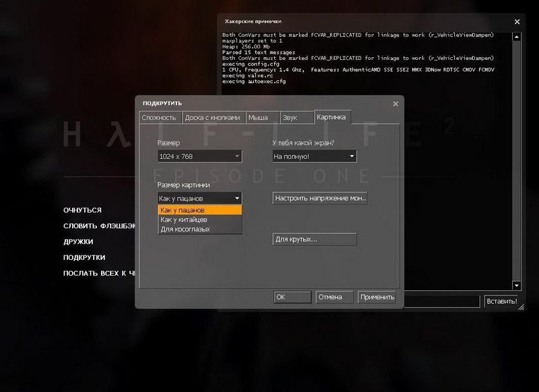The image size is (539, 392).
Task: Click console line 'maxplayers set to 1'
Action: coord(252,40)
